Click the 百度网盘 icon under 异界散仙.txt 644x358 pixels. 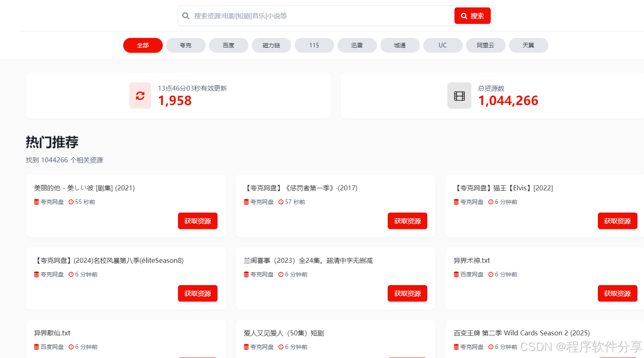pyautogui.click(x=36, y=347)
